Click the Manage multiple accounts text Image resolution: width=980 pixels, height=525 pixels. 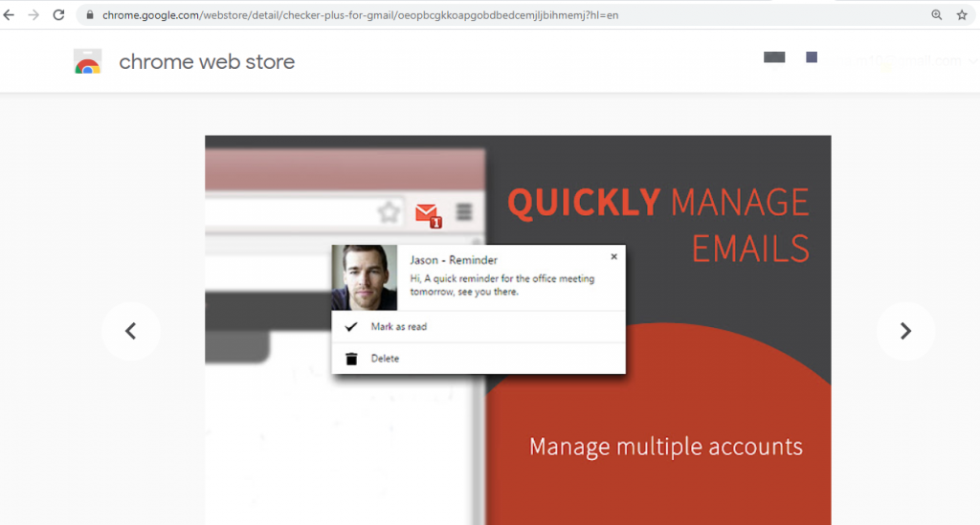click(666, 447)
